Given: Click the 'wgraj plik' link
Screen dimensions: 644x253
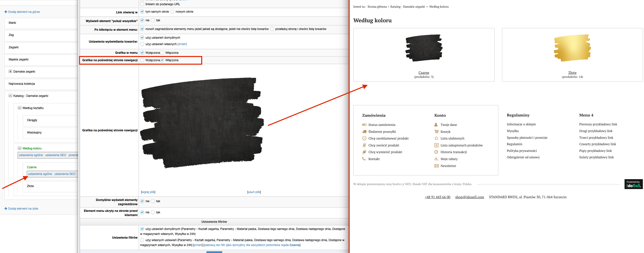Looking at the screenshot, I should coord(148,192).
